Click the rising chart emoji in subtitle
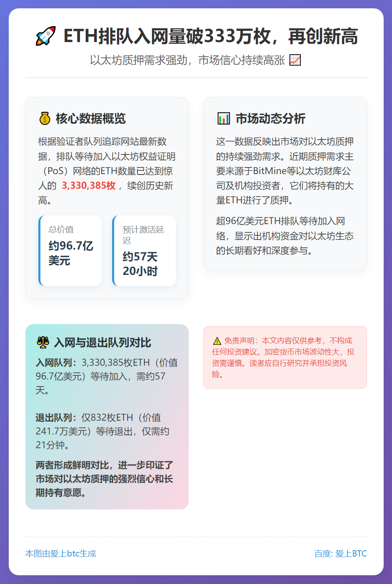 click(295, 60)
